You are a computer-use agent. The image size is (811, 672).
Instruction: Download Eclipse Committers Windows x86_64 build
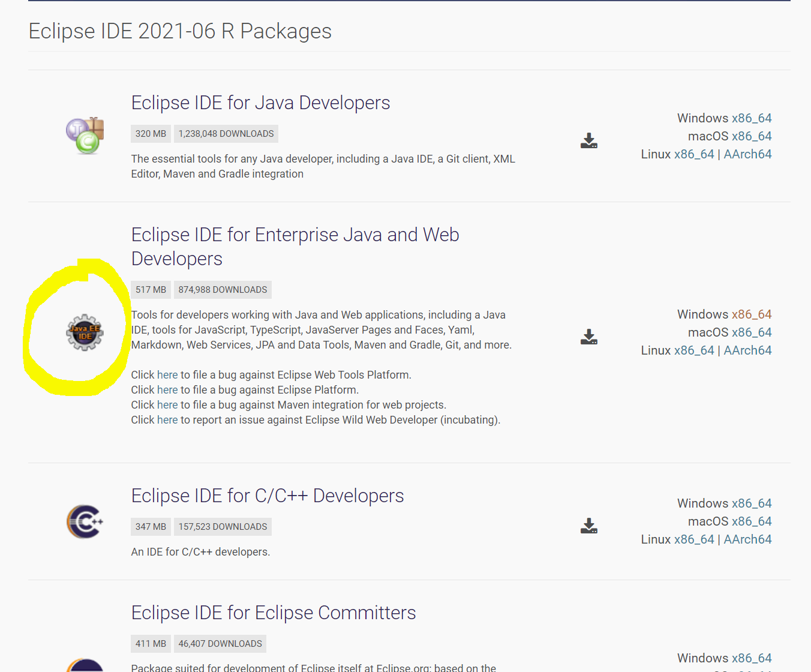[752, 658]
